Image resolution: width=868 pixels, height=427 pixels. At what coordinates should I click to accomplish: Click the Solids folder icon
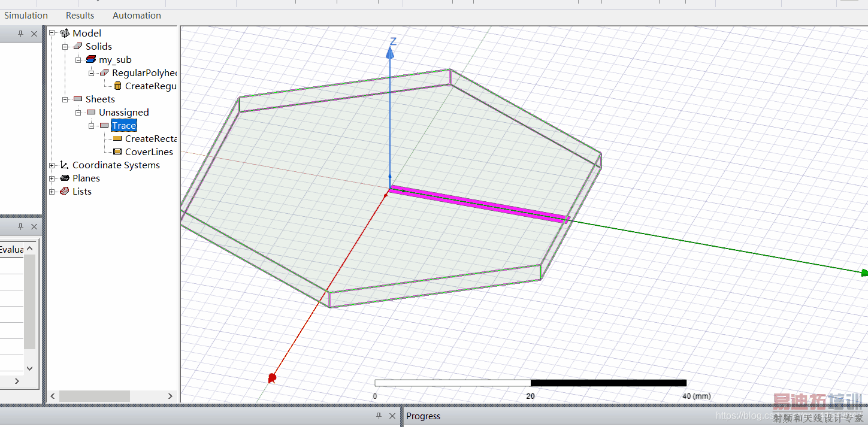coord(78,46)
